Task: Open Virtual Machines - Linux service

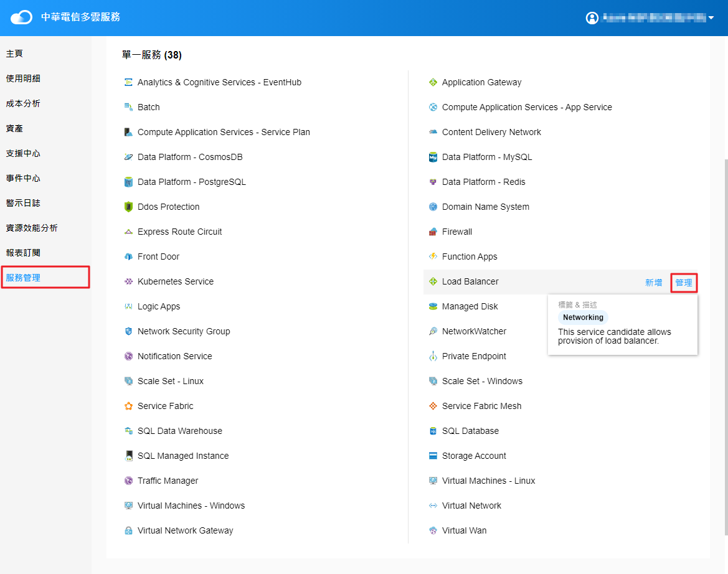Action: (x=488, y=481)
